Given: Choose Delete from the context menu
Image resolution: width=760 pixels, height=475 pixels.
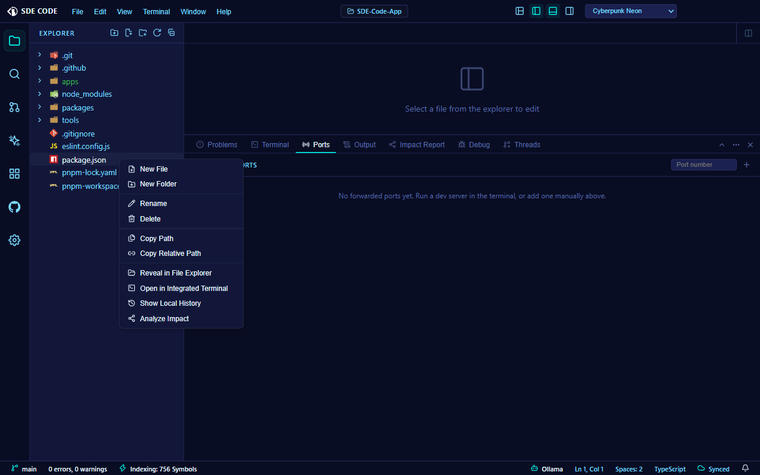Looking at the screenshot, I should pyautogui.click(x=181, y=219).
